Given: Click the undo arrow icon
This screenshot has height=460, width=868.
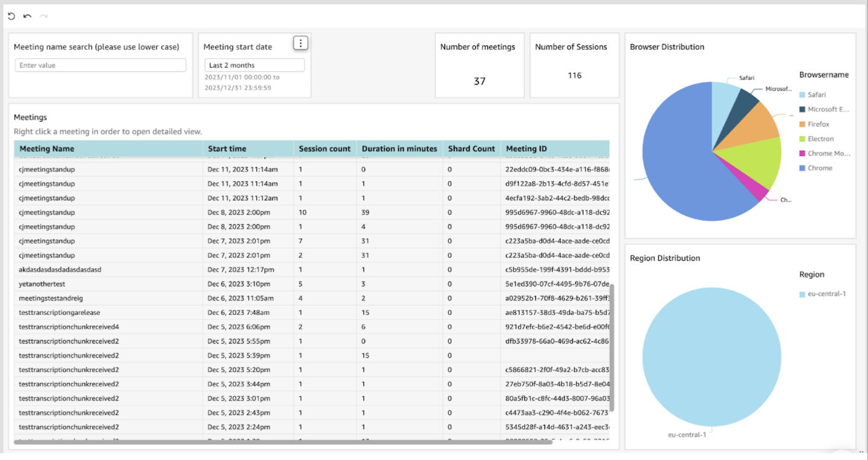Looking at the screenshot, I should click(27, 16).
